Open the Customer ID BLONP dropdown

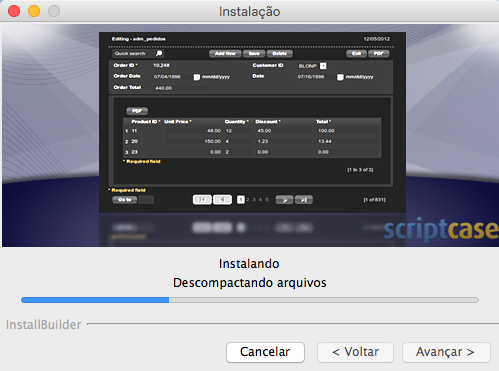pyautogui.click(x=323, y=66)
